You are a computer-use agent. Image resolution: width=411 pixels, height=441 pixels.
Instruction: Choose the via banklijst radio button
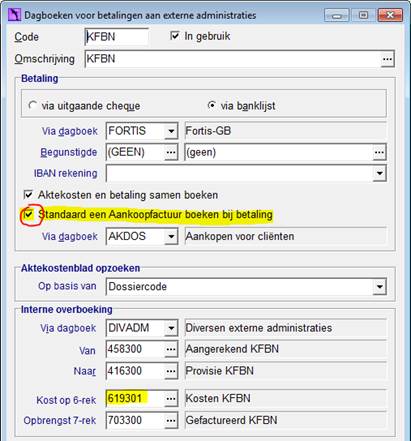point(212,105)
